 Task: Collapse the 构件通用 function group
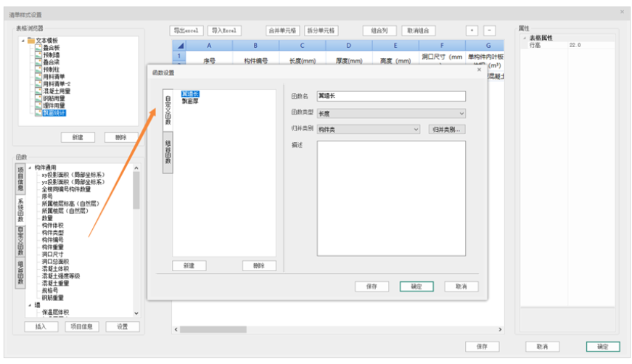point(30,167)
